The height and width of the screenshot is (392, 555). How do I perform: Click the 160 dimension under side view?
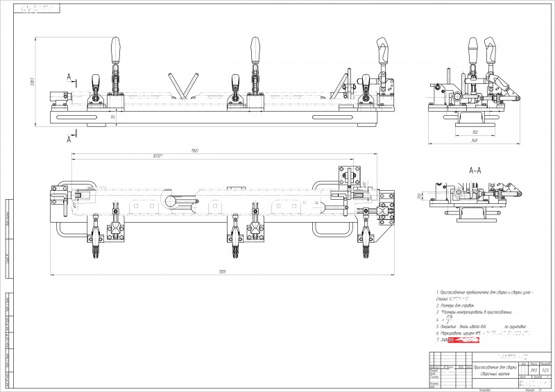point(475,133)
